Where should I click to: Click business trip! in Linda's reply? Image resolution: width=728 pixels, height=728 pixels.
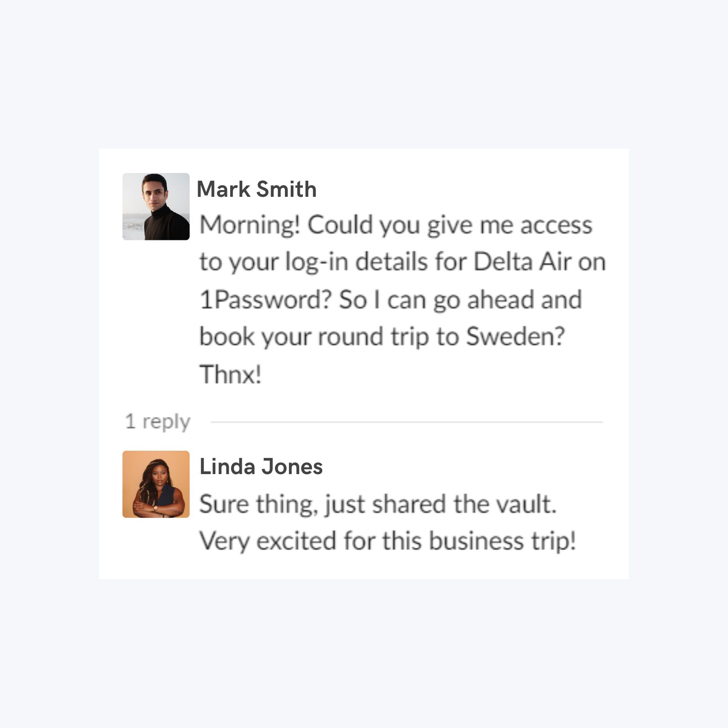pos(502,541)
